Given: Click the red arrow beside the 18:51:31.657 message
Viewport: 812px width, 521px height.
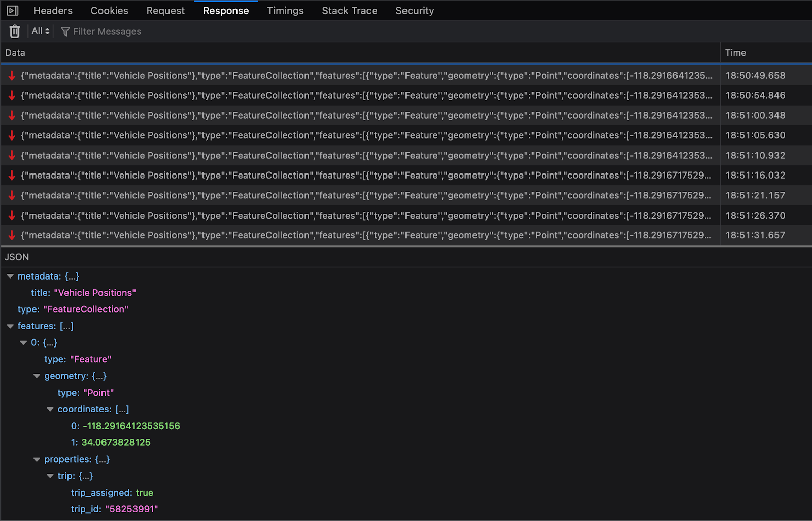Looking at the screenshot, I should (11, 235).
